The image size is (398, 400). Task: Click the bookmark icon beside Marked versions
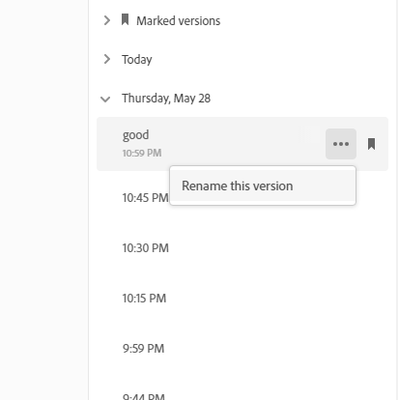coord(125,20)
